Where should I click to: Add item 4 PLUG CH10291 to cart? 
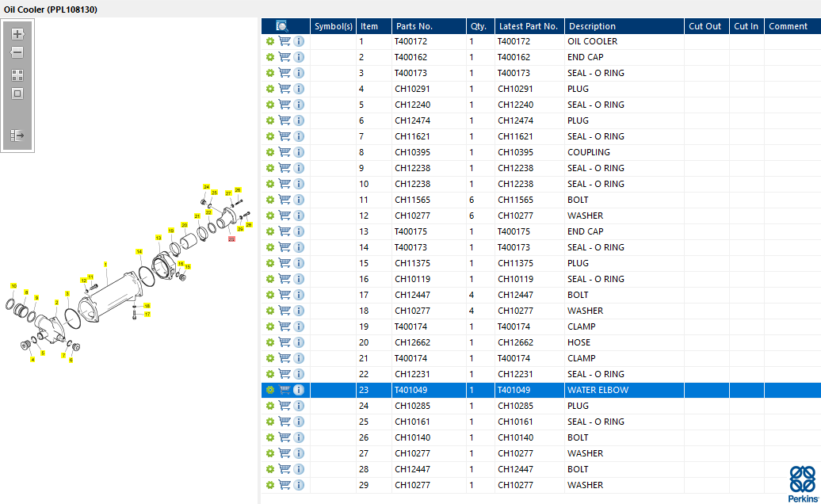[x=284, y=89]
